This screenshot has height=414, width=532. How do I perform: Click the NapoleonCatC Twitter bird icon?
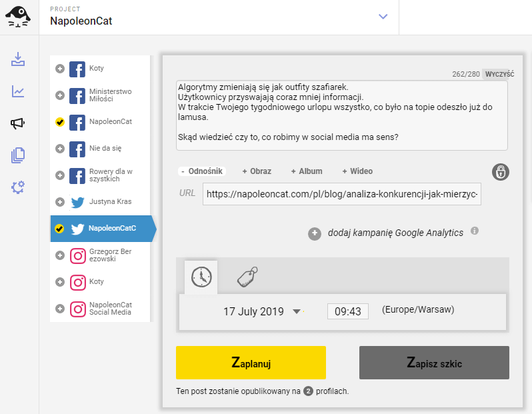(77, 229)
